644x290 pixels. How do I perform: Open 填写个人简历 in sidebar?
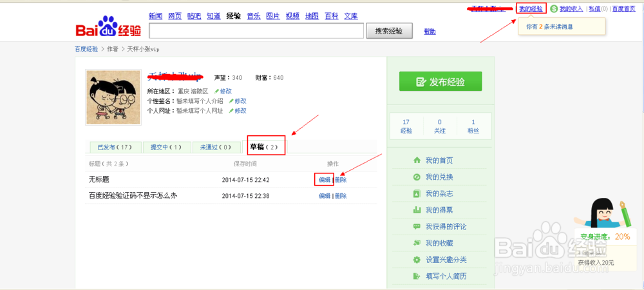point(446,276)
